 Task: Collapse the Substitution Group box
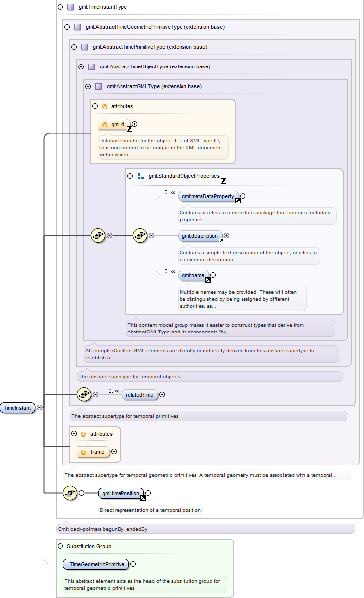click(x=60, y=546)
